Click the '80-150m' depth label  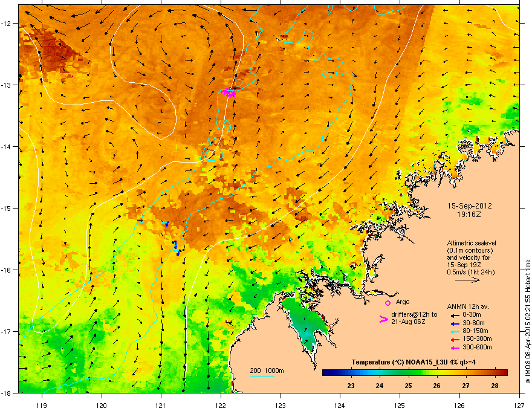[475, 331]
